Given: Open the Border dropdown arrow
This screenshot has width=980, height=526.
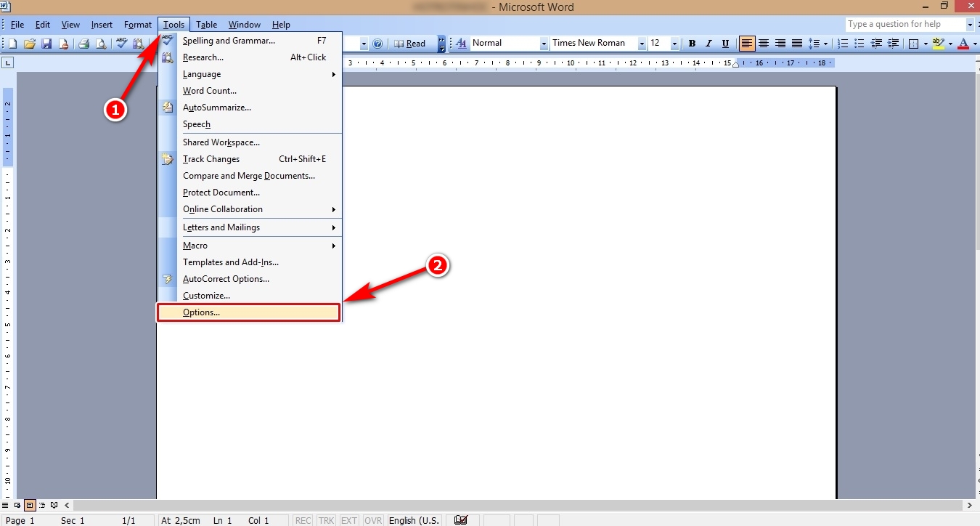Looking at the screenshot, I should click(926, 44).
